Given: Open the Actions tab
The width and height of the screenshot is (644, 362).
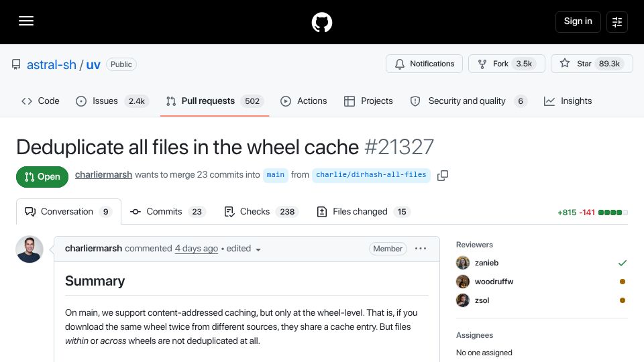Looking at the screenshot, I should (303, 101).
